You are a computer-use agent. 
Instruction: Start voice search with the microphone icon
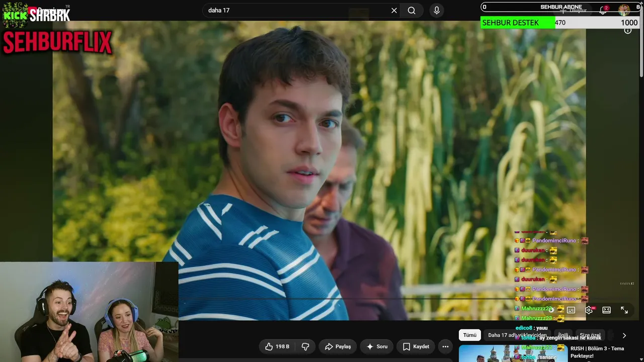click(x=437, y=11)
